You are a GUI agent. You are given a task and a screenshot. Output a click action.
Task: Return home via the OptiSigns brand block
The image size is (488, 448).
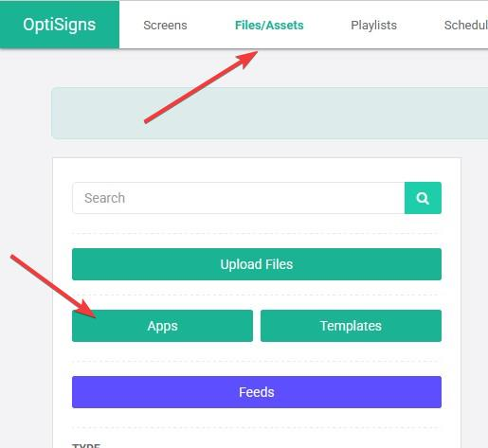coord(60,25)
